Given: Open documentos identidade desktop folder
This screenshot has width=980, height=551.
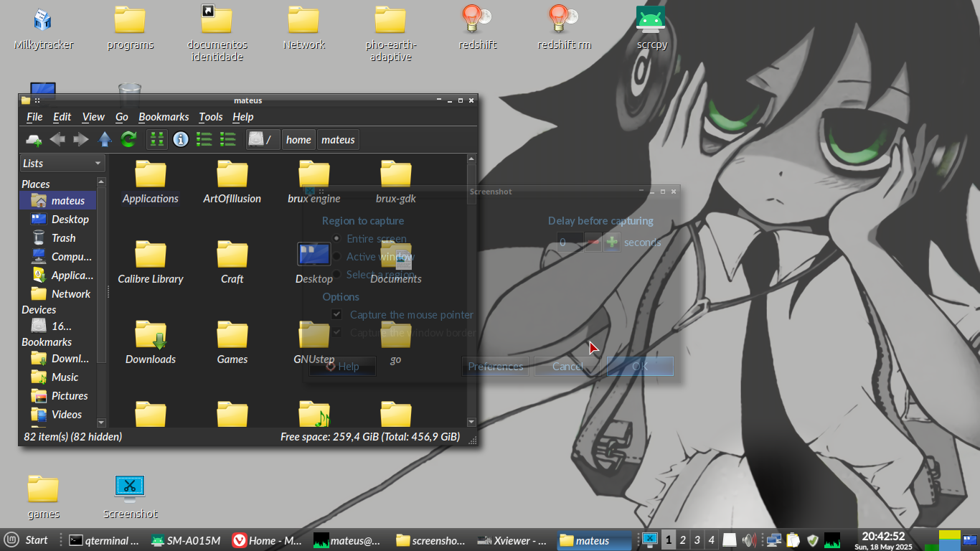Looking at the screenshot, I should (217, 34).
